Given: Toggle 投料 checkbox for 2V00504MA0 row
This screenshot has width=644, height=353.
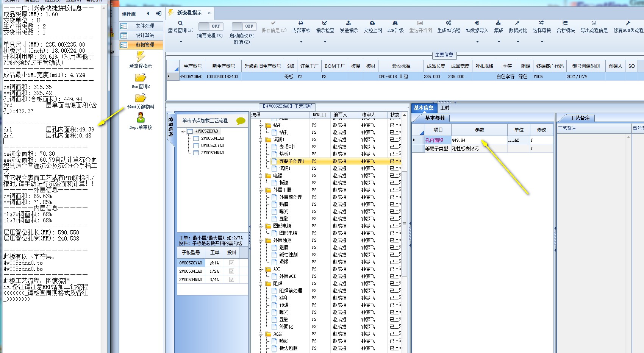Looking at the screenshot, I should pos(231,280).
